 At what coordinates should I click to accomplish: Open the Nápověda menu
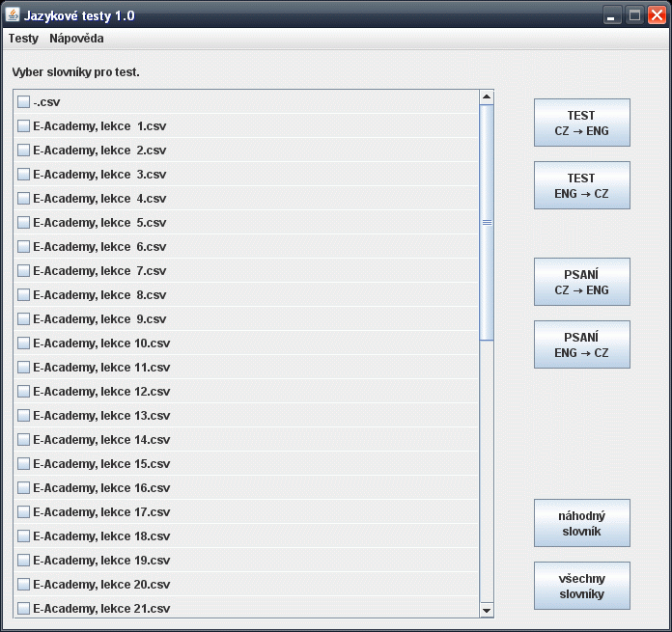pos(76,39)
